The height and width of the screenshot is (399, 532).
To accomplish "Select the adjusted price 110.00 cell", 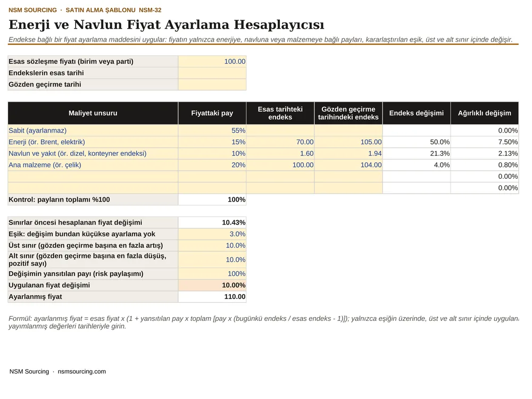I will pyautogui.click(x=212, y=297).
